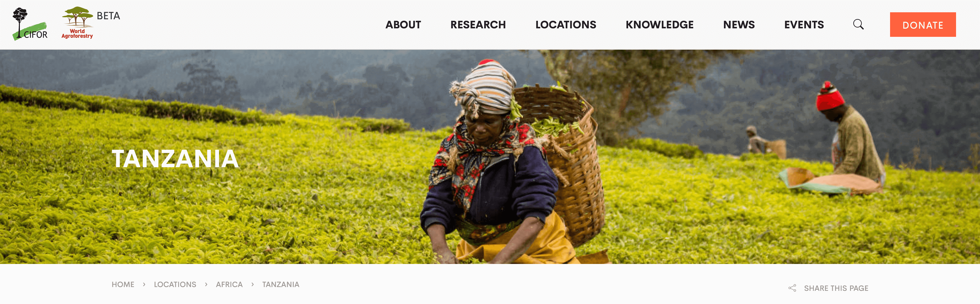980x304 pixels.
Task: Click the CIFOR tree logo
Action: coord(30,24)
